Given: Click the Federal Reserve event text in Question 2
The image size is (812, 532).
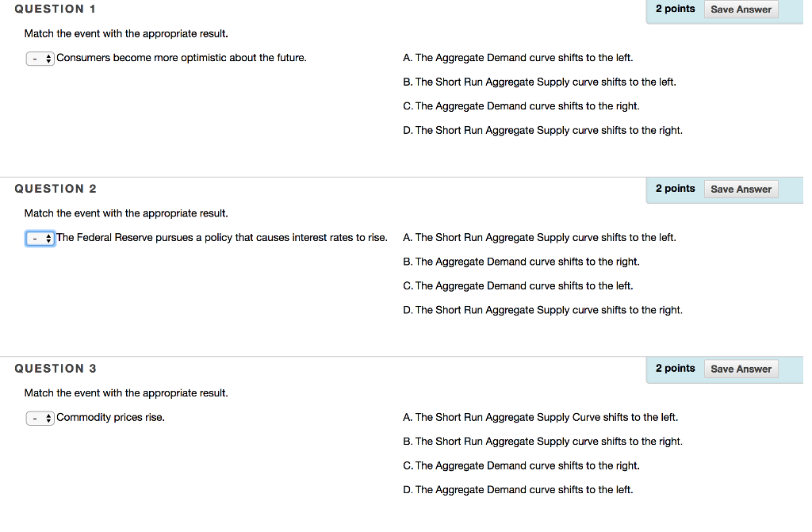Looking at the screenshot, I should click(222, 238).
